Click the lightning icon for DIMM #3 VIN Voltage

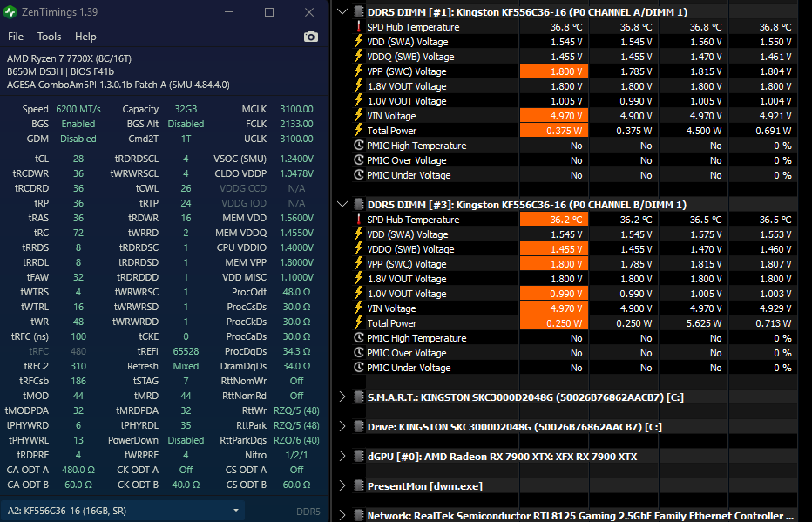[x=358, y=308]
